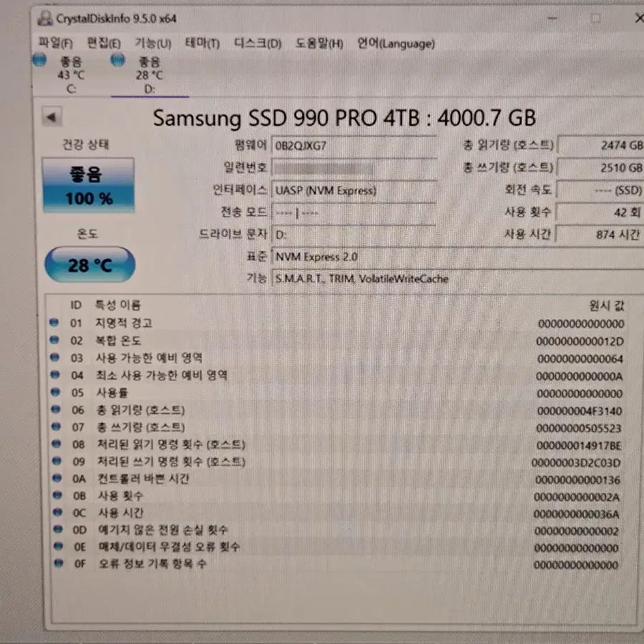
Task: Click the 특성 이름 column header
Action: pos(118,305)
